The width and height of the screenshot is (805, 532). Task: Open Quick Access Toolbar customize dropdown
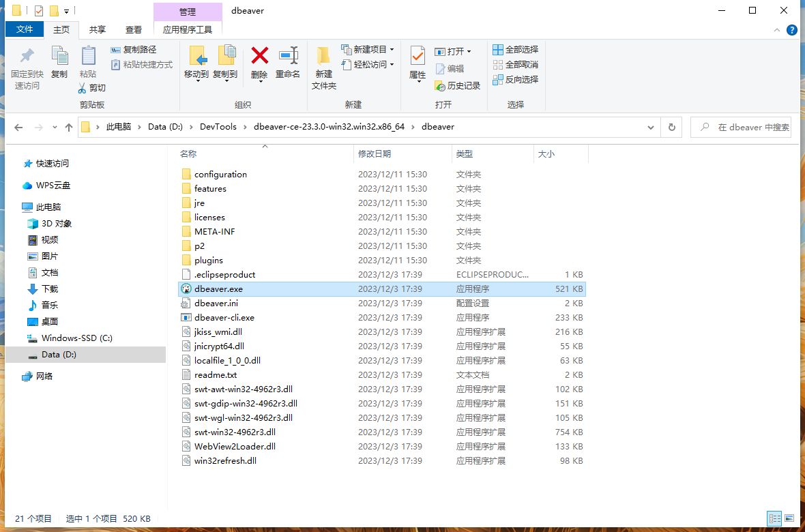point(66,11)
